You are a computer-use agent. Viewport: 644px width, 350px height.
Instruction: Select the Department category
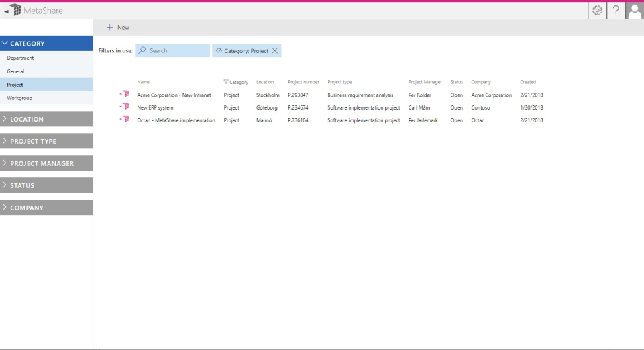coord(46,58)
